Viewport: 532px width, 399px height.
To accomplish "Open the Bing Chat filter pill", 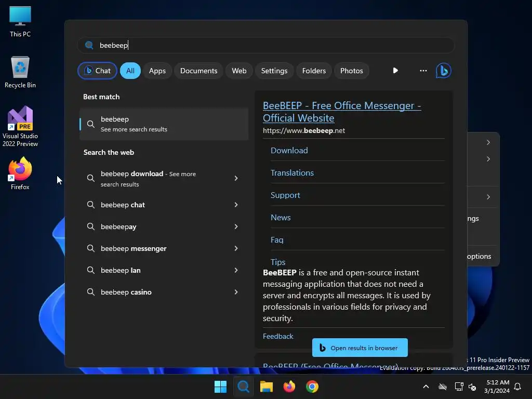I will click(x=97, y=71).
